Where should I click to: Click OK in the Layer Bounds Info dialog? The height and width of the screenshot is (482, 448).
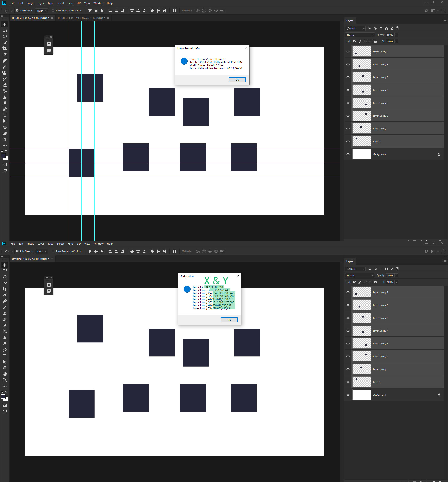click(237, 80)
